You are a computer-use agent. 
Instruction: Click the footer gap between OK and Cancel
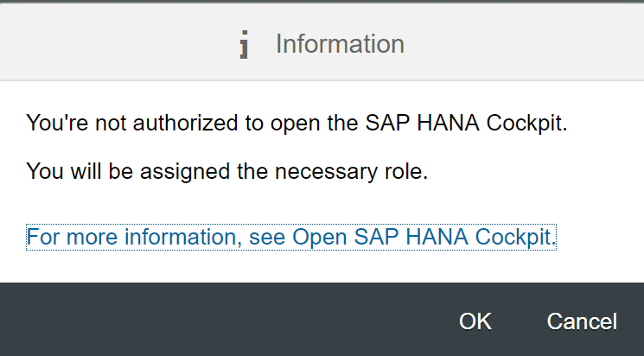[519, 321]
